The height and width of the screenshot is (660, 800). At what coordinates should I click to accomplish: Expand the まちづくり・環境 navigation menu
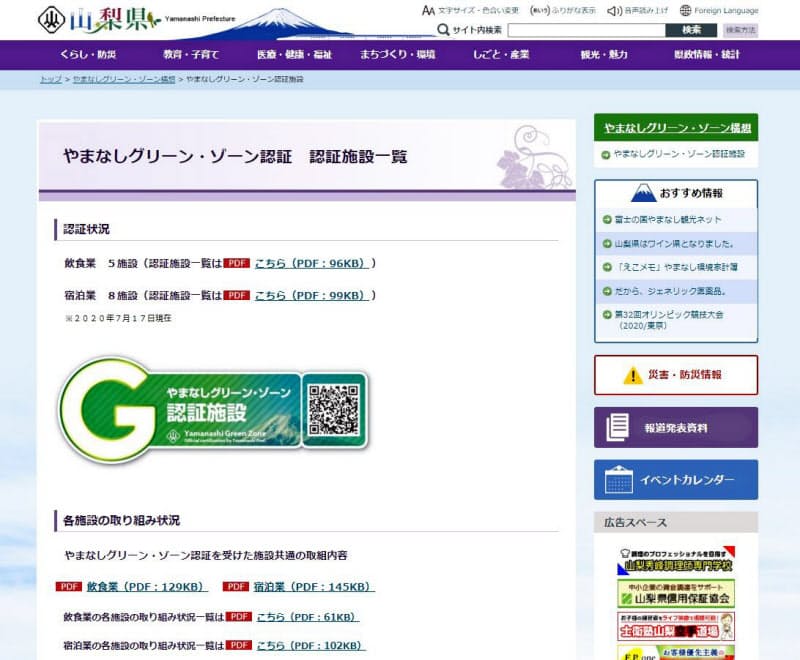397,54
